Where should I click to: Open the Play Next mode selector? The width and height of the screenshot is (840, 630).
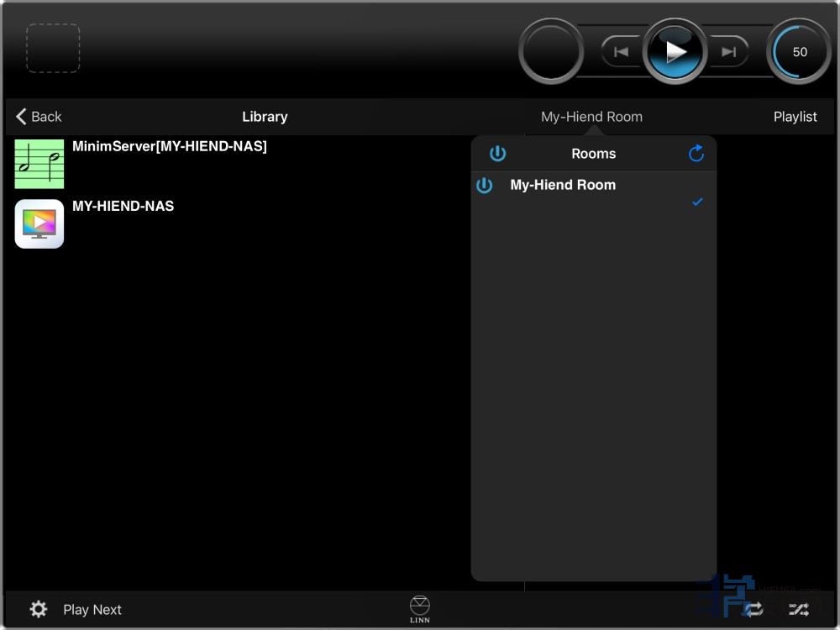pos(92,610)
